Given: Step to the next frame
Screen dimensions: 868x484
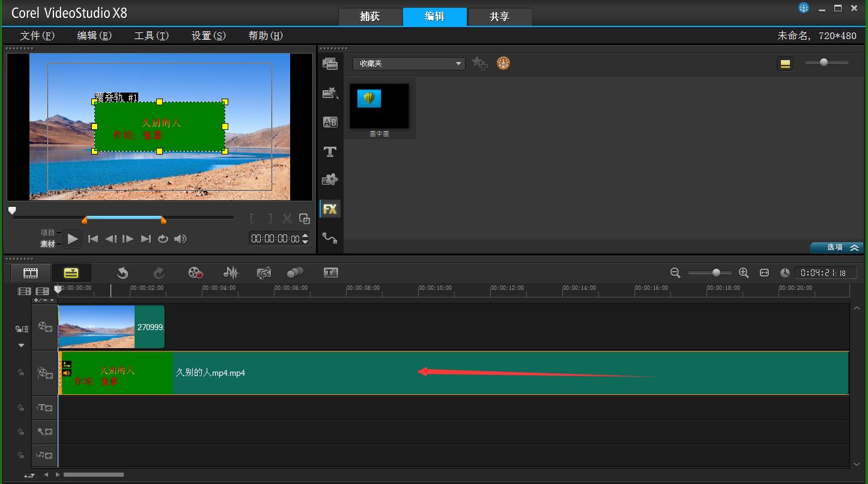Looking at the screenshot, I should [x=128, y=239].
